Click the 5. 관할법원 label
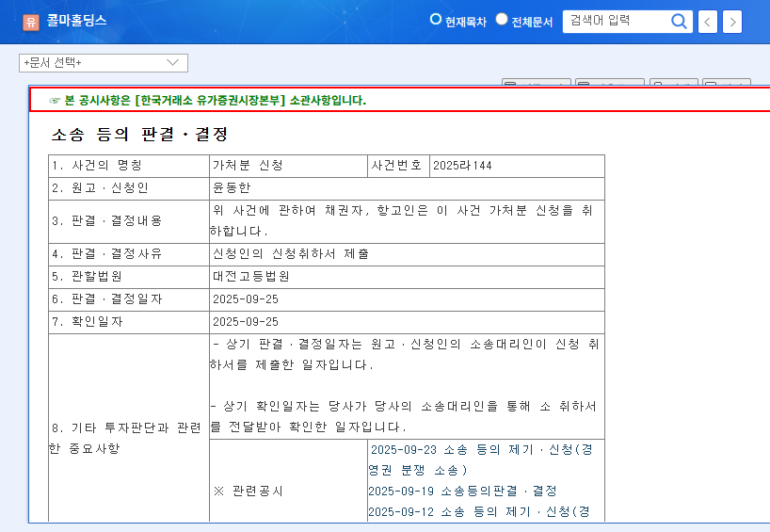 (x=87, y=277)
